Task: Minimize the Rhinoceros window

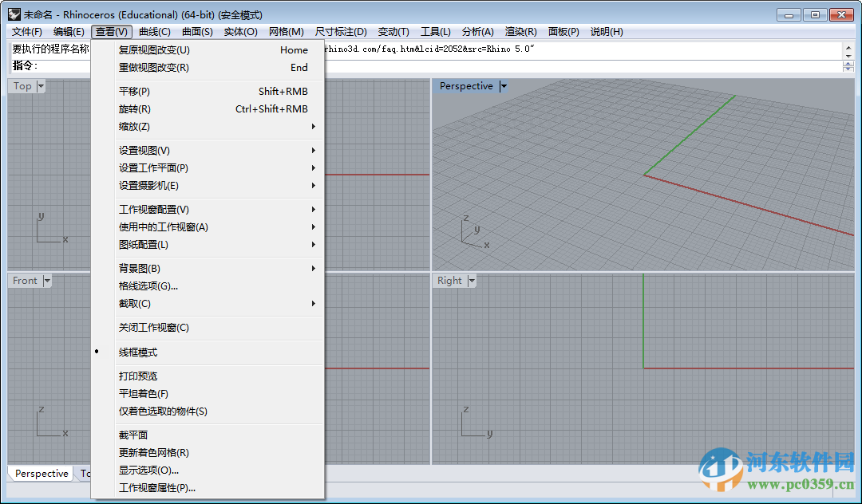Action: click(x=789, y=15)
